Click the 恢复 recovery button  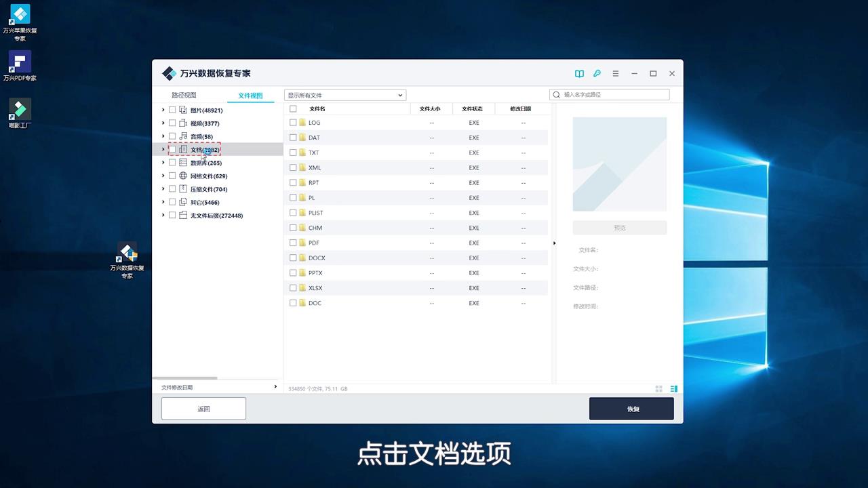[x=631, y=408]
